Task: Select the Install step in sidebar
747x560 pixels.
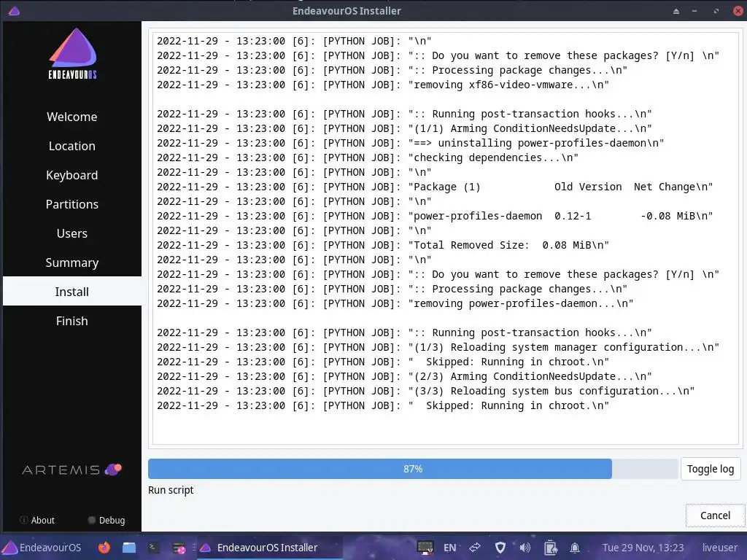Action: tap(72, 292)
